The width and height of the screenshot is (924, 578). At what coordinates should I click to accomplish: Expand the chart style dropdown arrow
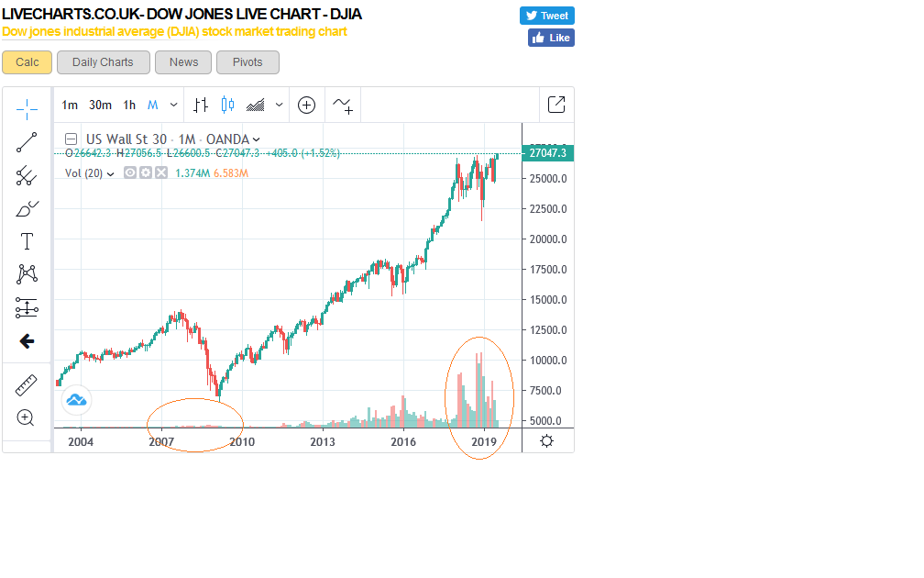pos(280,105)
